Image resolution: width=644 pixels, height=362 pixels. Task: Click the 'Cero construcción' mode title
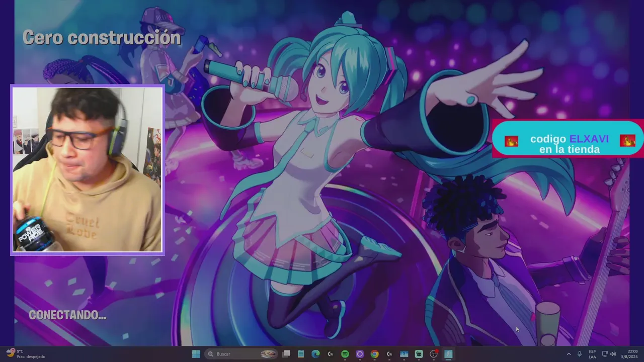pos(102,38)
